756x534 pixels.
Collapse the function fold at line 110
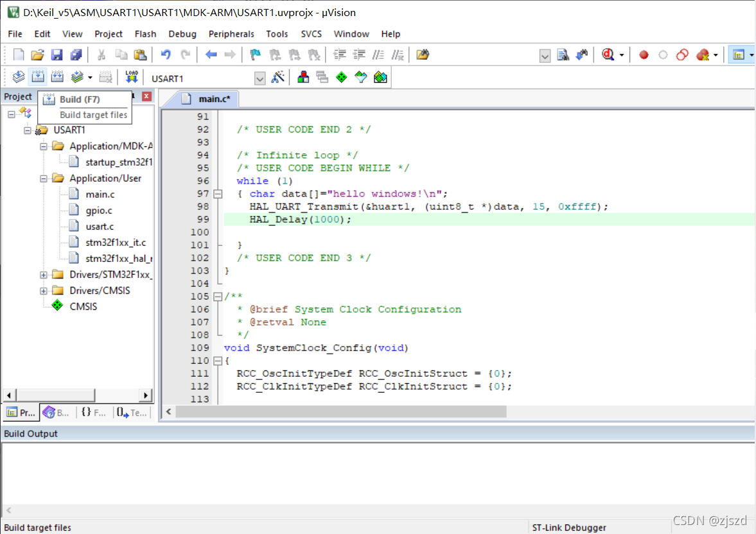(218, 361)
